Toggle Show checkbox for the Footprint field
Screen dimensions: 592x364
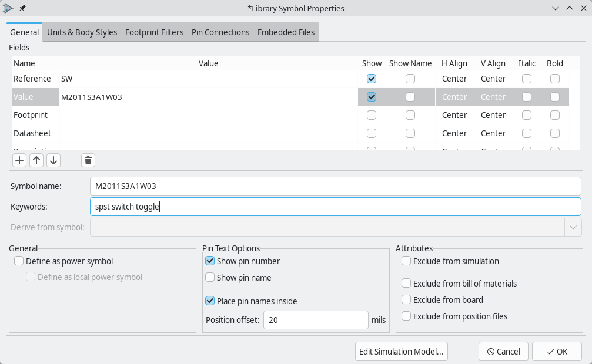(372, 115)
